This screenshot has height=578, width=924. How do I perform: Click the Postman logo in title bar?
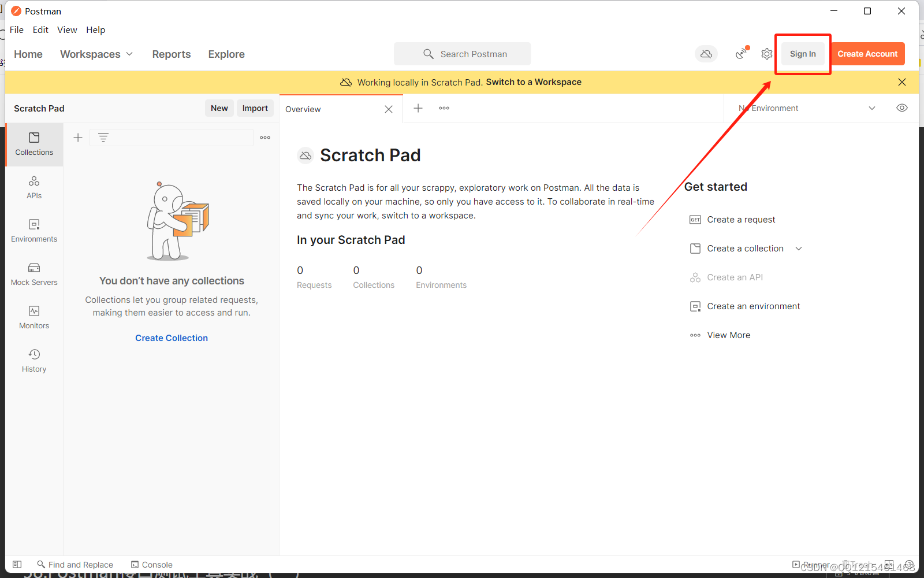(16, 11)
